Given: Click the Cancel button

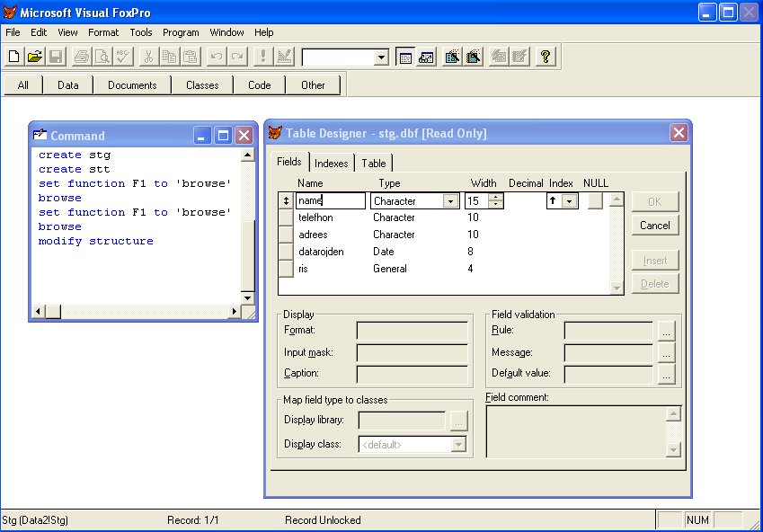Looking at the screenshot, I should click(655, 226).
